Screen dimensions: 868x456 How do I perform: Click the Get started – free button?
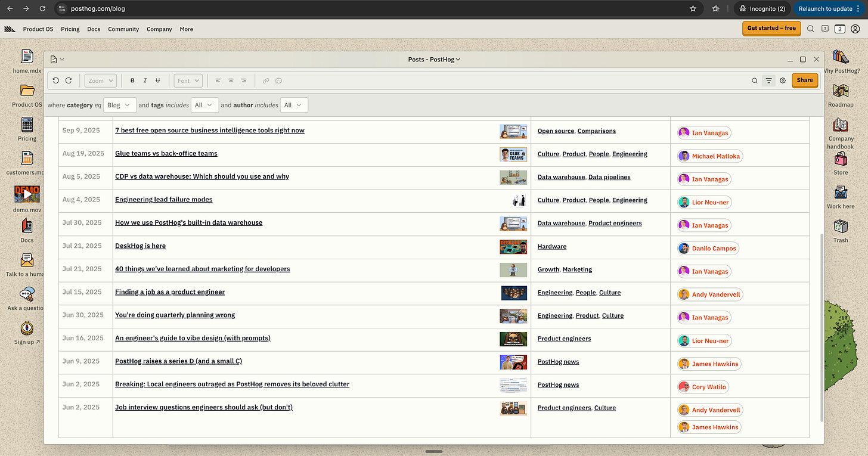tap(771, 28)
